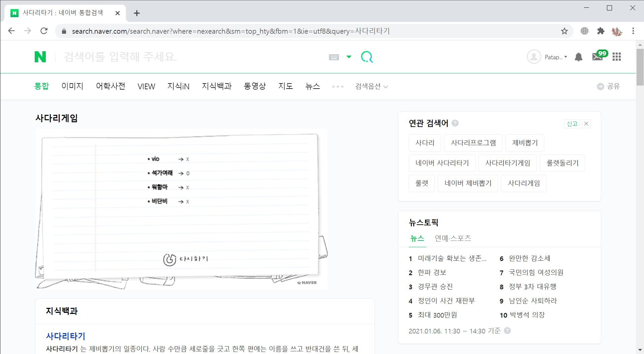This screenshot has width=644, height=354.
Task: Expand the search autocomplete dropdown arrow
Action: 349,57
